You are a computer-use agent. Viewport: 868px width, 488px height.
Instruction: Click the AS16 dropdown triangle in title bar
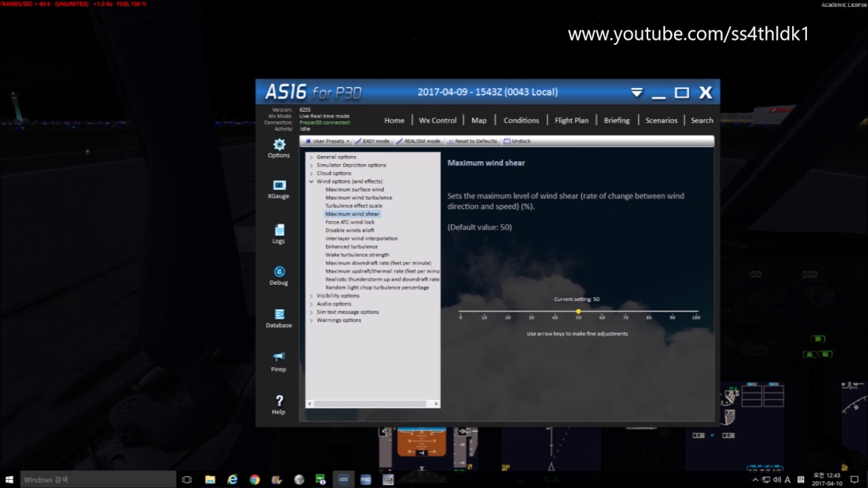[636, 93]
